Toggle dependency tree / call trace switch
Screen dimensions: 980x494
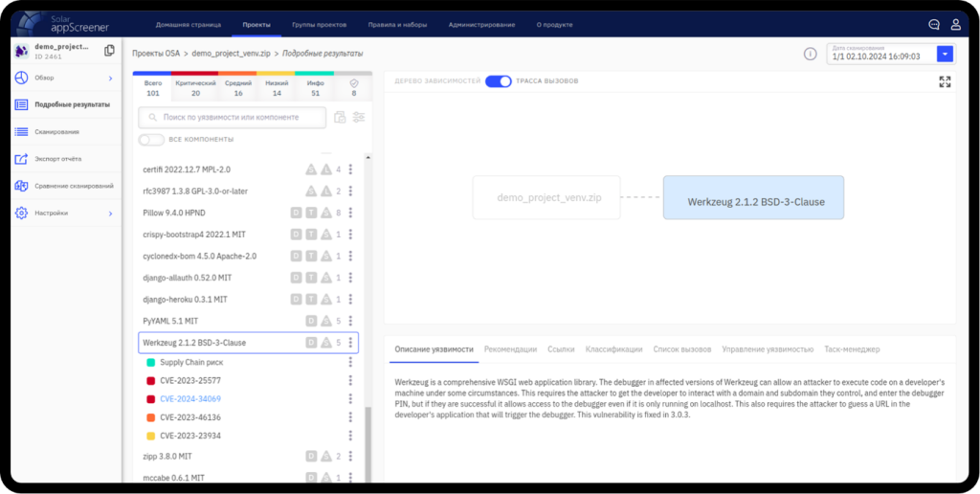[x=498, y=81]
